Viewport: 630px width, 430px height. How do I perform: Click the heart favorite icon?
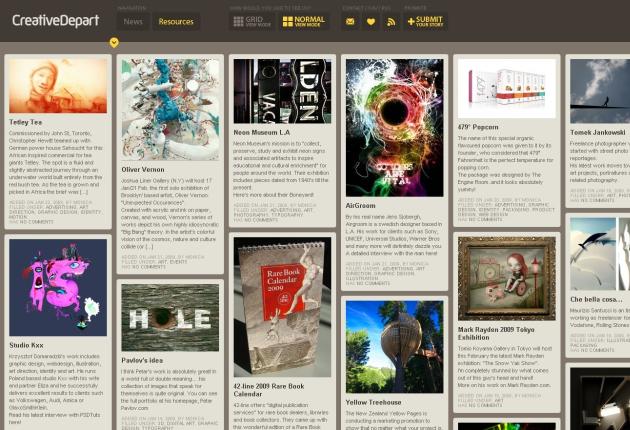(371, 22)
